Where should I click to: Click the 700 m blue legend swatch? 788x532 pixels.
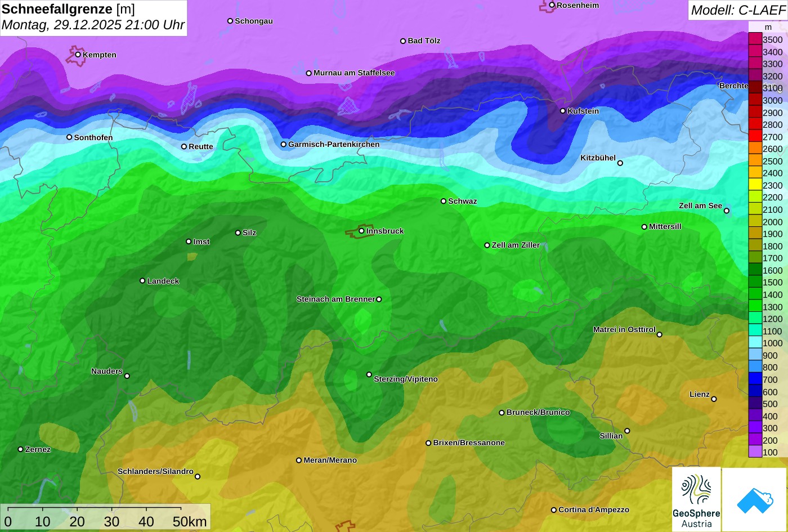[x=755, y=379]
